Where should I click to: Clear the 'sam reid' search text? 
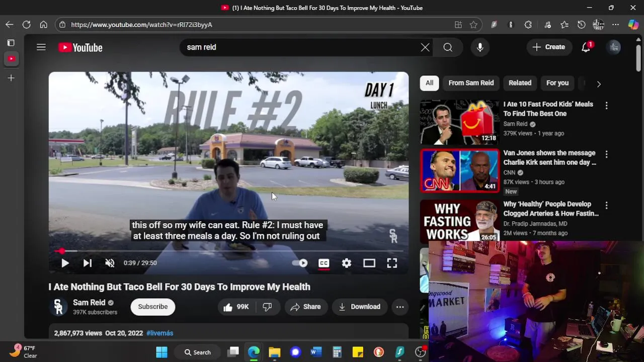[425, 47]
